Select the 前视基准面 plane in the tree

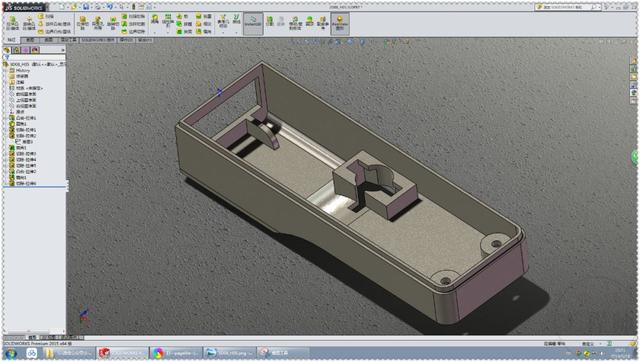23,94
